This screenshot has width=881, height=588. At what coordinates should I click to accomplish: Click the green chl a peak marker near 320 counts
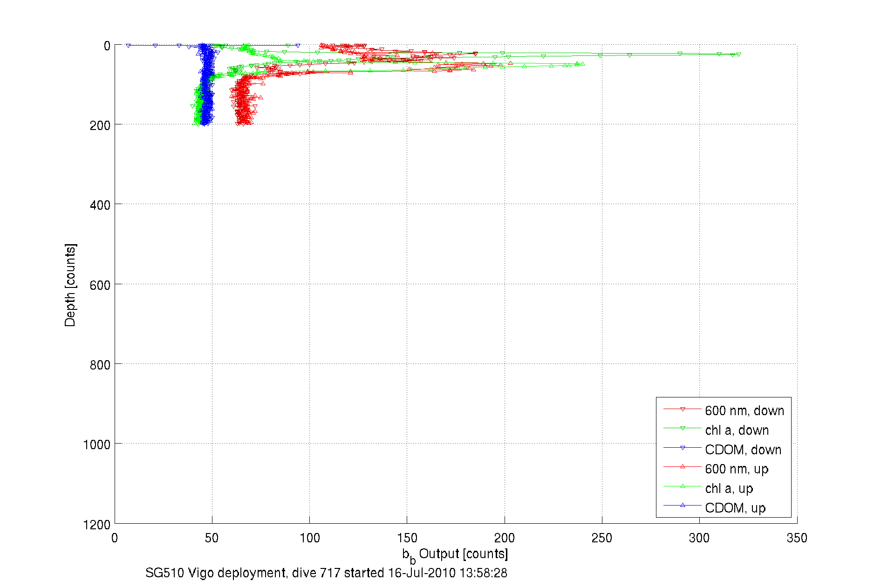pyautogui.click(x=738, y=55)
